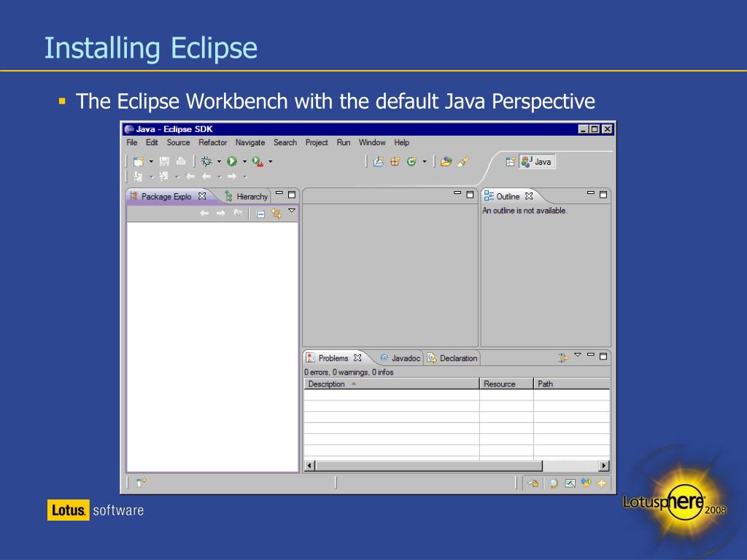
Task: Click the status bar fast view icon
Action: click(141, 483)
